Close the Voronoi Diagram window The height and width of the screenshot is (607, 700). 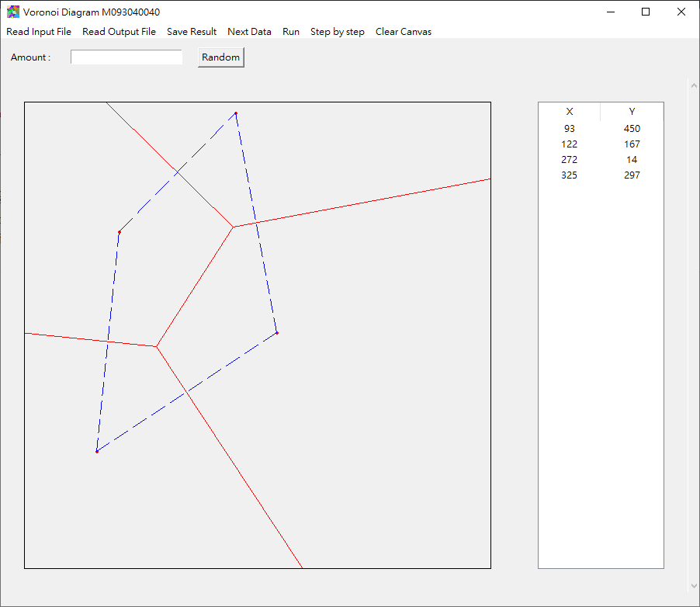(681, 12)
